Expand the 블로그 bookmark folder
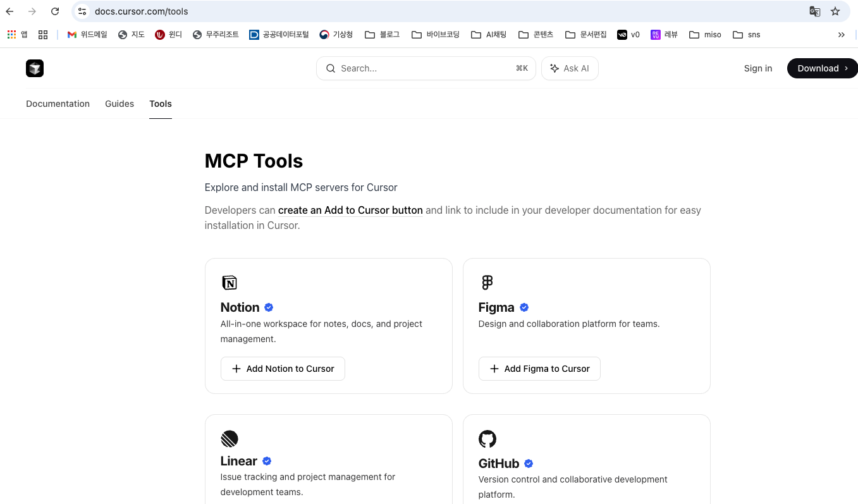 (382, 35)
